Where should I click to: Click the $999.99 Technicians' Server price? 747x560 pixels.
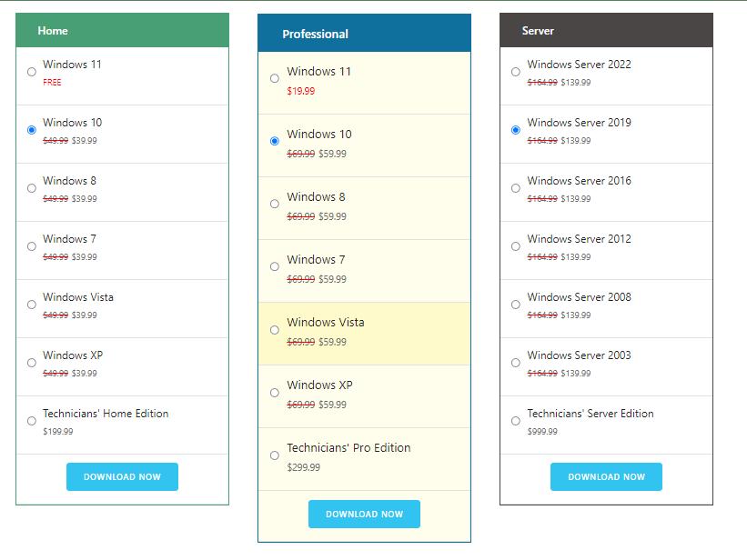coord(542,432)
